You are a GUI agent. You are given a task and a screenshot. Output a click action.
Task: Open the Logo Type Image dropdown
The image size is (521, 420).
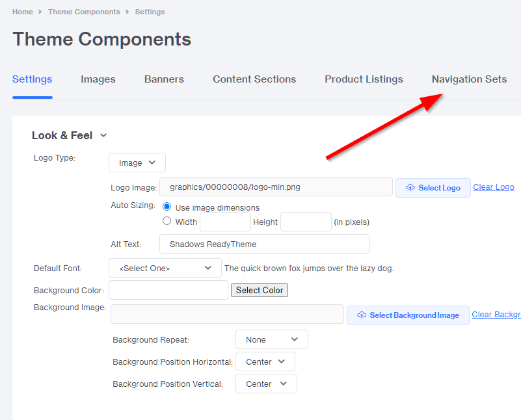137,163
